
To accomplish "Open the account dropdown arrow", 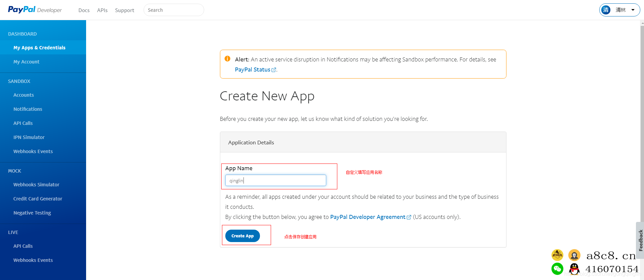I will coord(633,10).
